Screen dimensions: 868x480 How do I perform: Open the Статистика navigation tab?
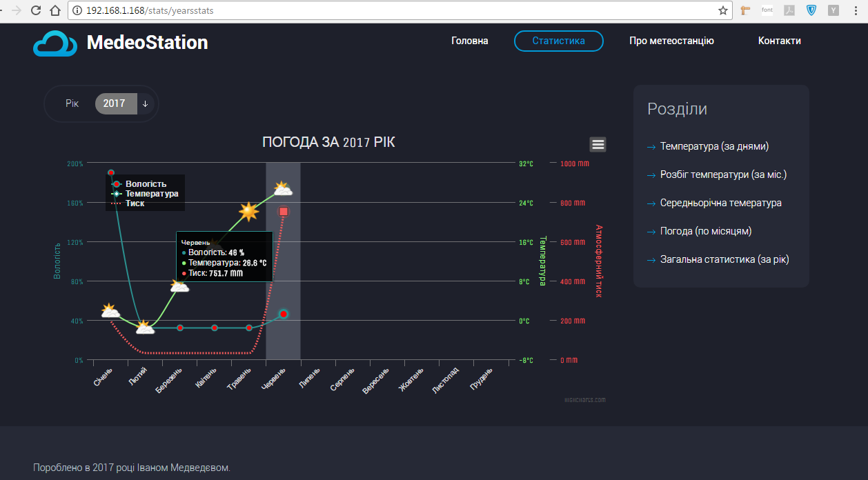pos(558,41)
